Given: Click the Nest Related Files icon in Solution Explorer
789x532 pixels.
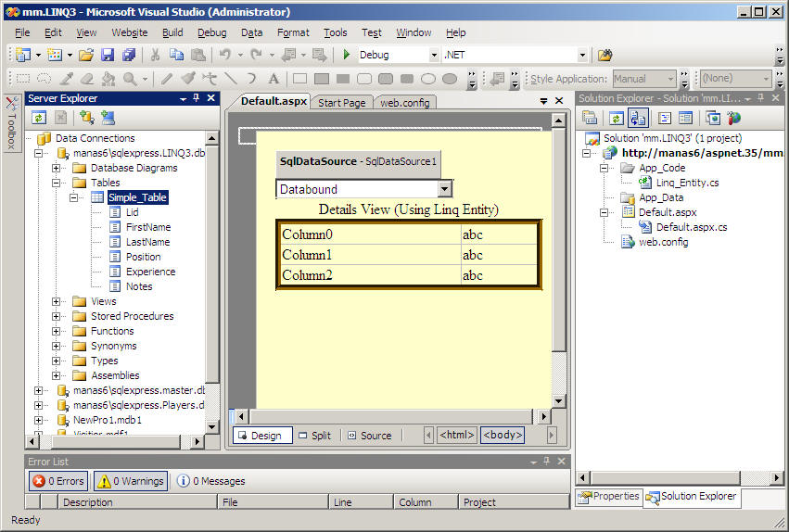Looking at the screenshot, I should coord(638,118).
